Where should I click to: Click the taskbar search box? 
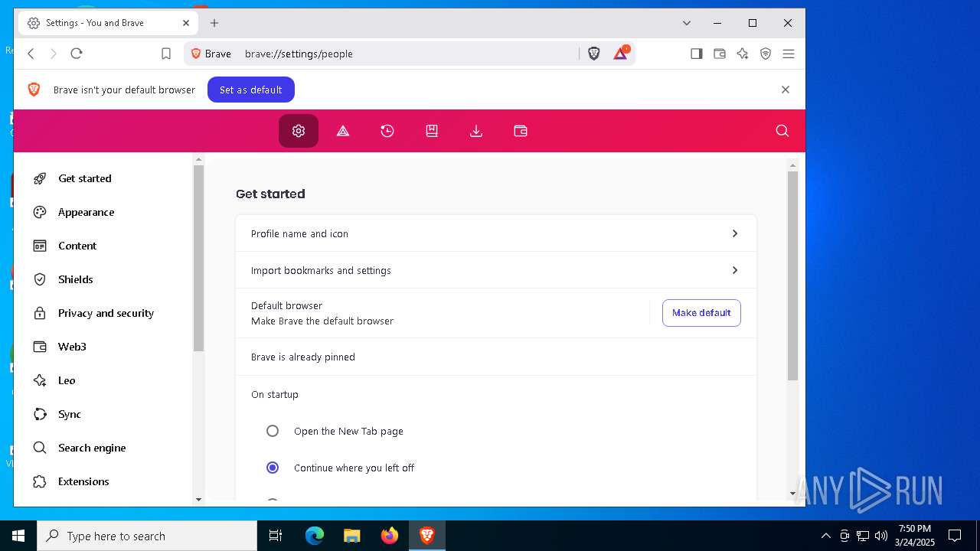click(147, 536)
